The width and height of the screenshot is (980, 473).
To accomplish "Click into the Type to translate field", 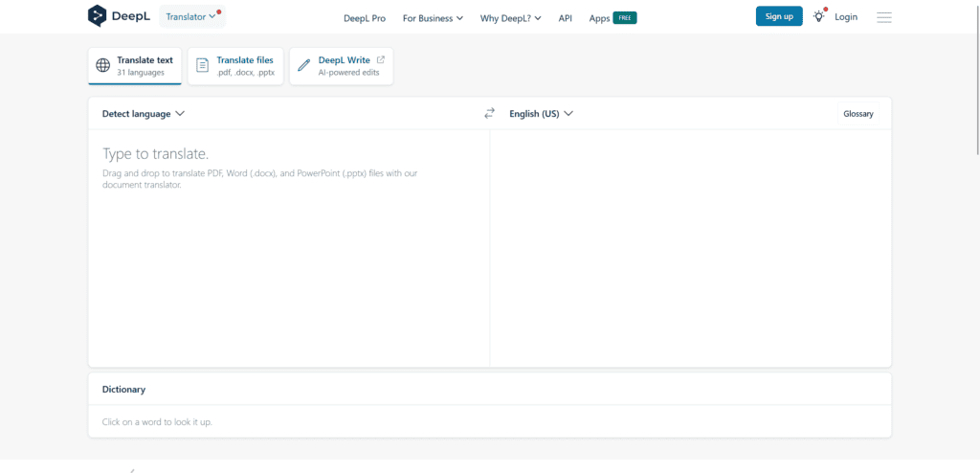I will [x=287, y=239].
